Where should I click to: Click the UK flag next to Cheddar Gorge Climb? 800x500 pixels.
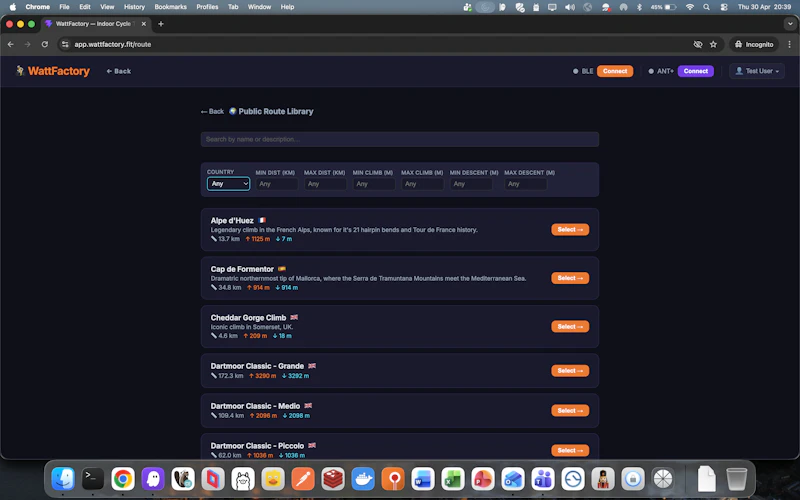pyautogui.click(x=294, y=317)
